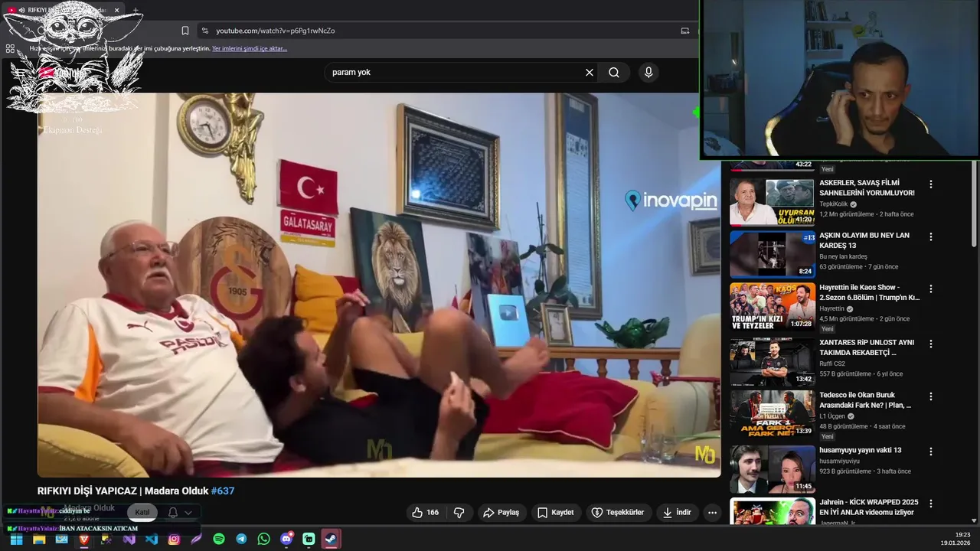Start voice search with the microphone icon
This screenshot has width=980, height=551.
point(648,72)
